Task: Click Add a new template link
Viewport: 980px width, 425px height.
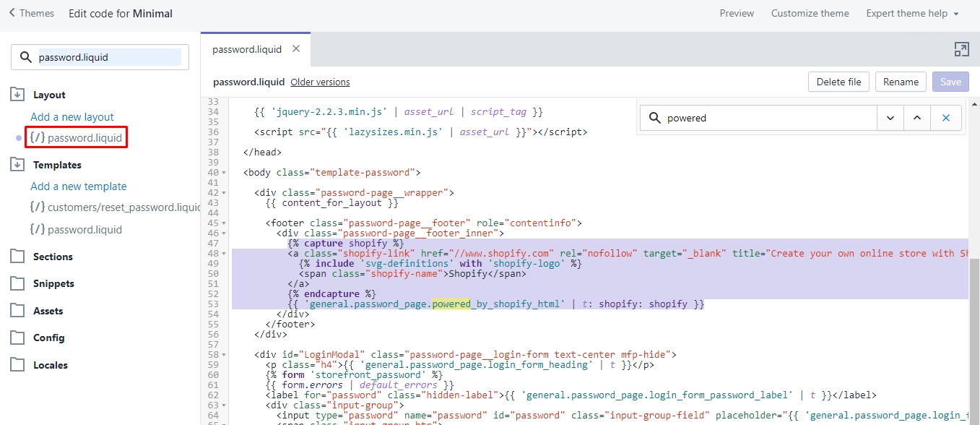Action: pos(79,186)
